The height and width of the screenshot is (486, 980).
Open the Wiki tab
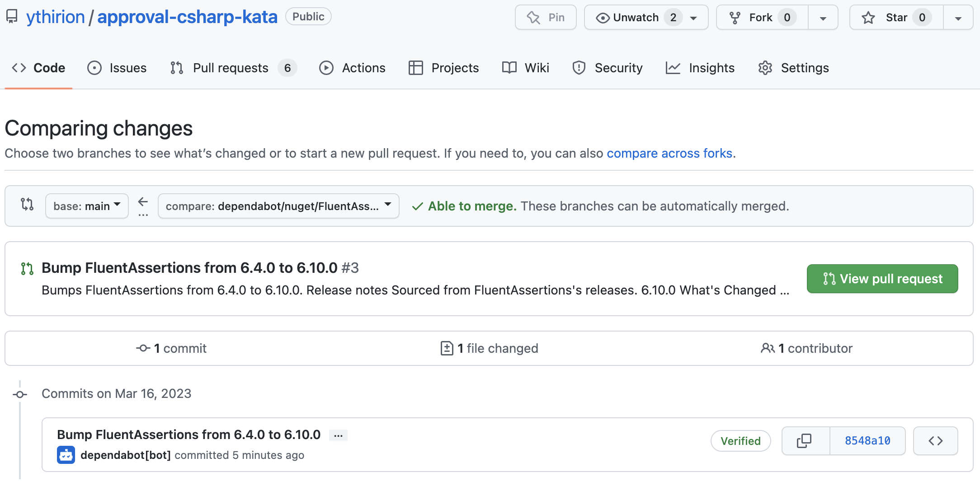pyautogui.click(x=525, y=68)
